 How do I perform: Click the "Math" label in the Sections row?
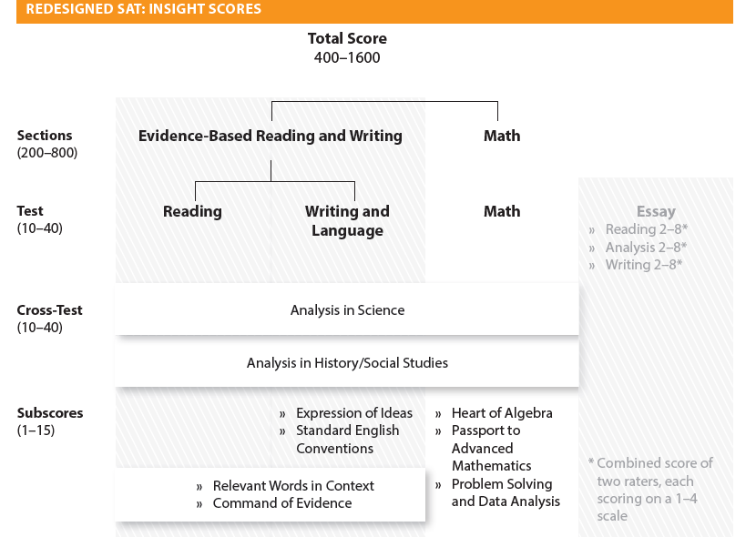coord(502,136)
